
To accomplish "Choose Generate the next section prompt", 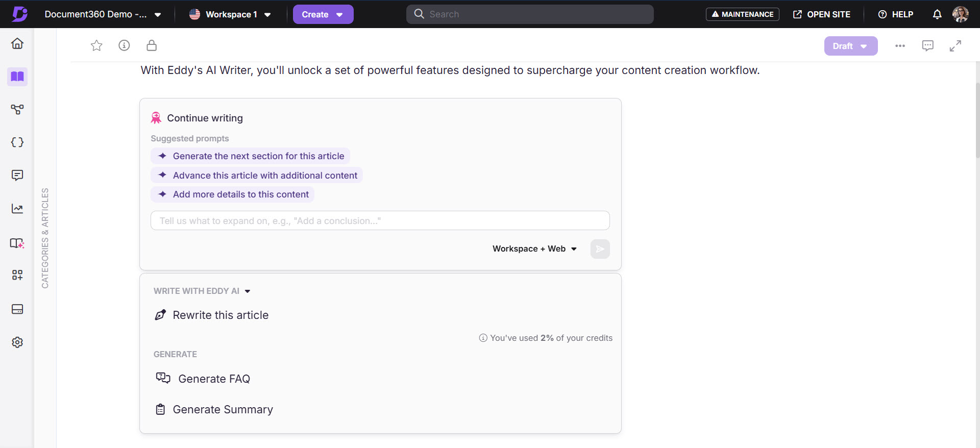I will [x=250, y=156].
